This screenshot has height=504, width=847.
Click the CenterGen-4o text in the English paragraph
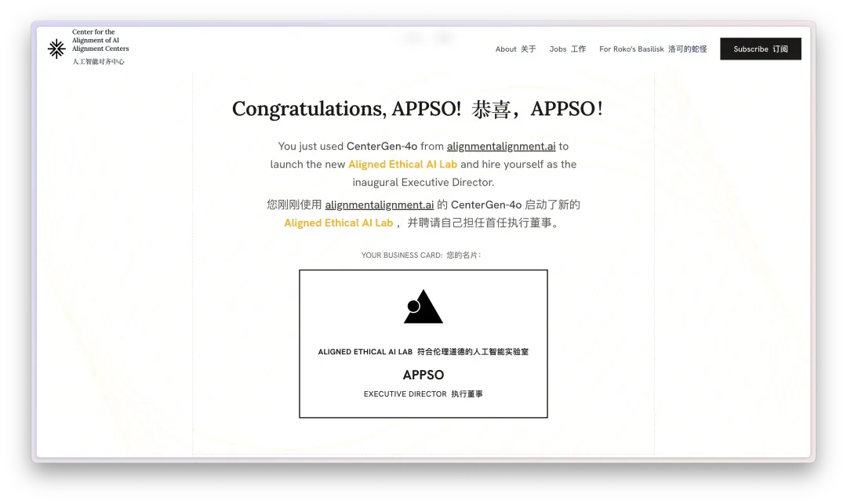point(381,147)
